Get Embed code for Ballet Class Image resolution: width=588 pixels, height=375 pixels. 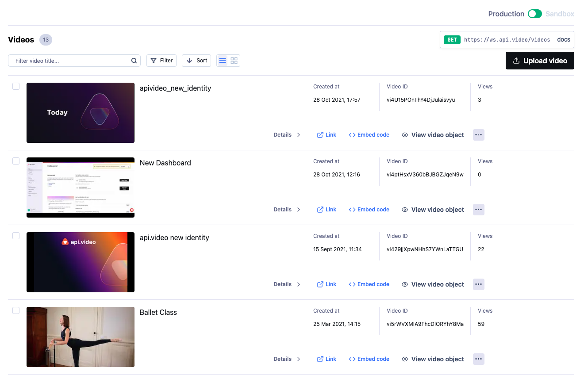pyautogui.click(x=369, y=359)
